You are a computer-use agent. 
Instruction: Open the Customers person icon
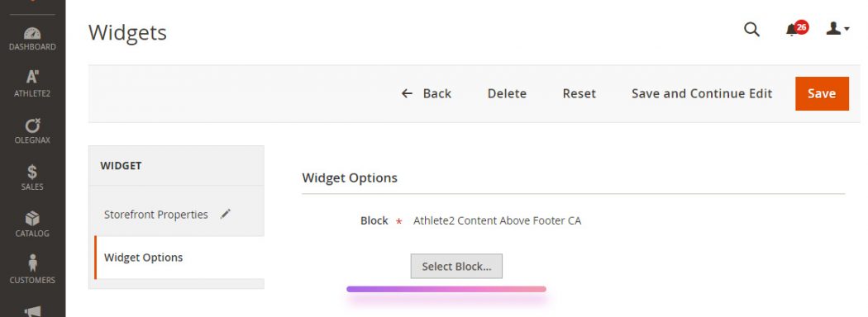pos(32,264)
